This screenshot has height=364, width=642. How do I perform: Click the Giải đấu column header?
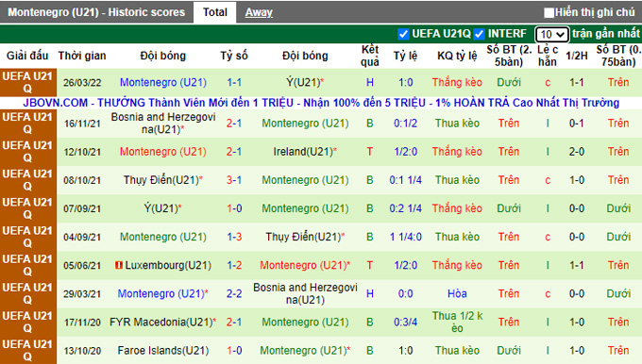[x=27, y=56]
